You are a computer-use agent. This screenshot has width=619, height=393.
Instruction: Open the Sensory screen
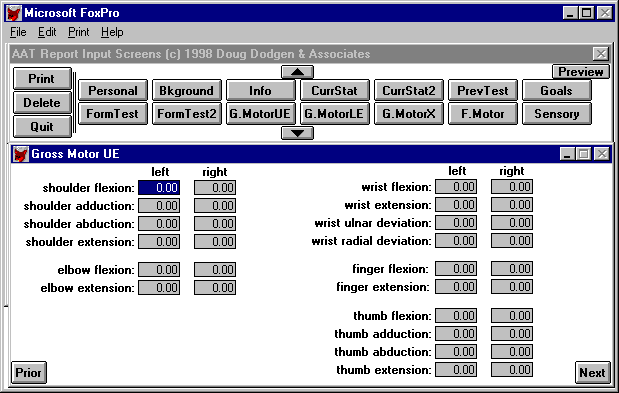pos(557,114)
